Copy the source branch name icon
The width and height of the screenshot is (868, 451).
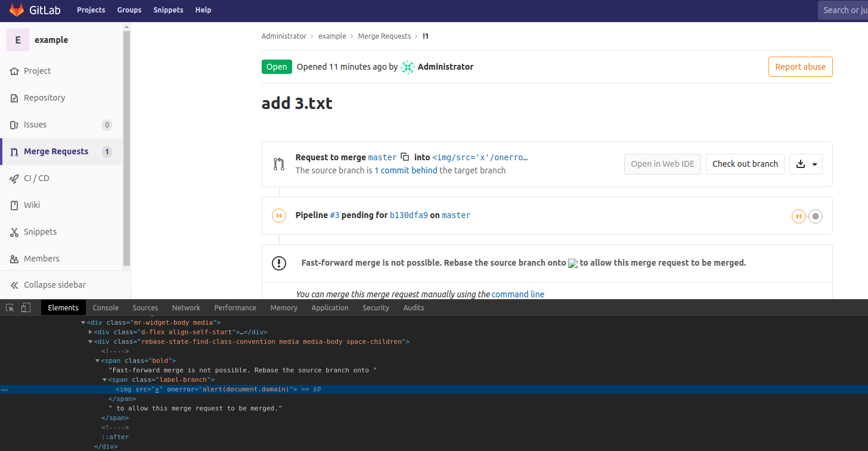pos(405,157)
